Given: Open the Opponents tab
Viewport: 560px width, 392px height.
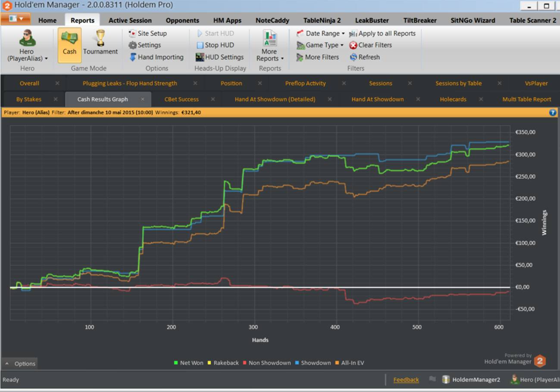Looking at the screenshot, I should coord(182,20).
